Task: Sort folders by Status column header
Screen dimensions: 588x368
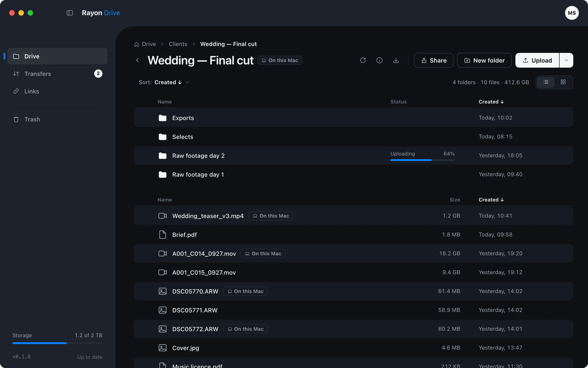Action: pos(398,102)
